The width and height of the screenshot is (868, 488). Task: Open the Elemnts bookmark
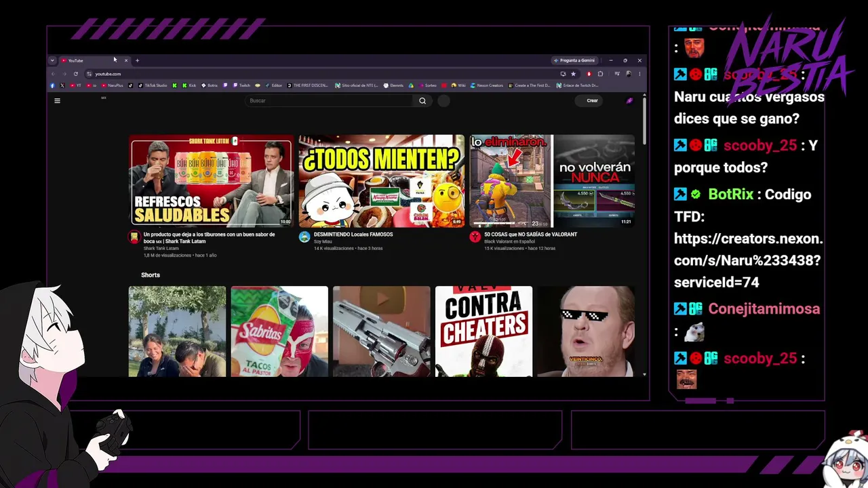coord(393,85)
